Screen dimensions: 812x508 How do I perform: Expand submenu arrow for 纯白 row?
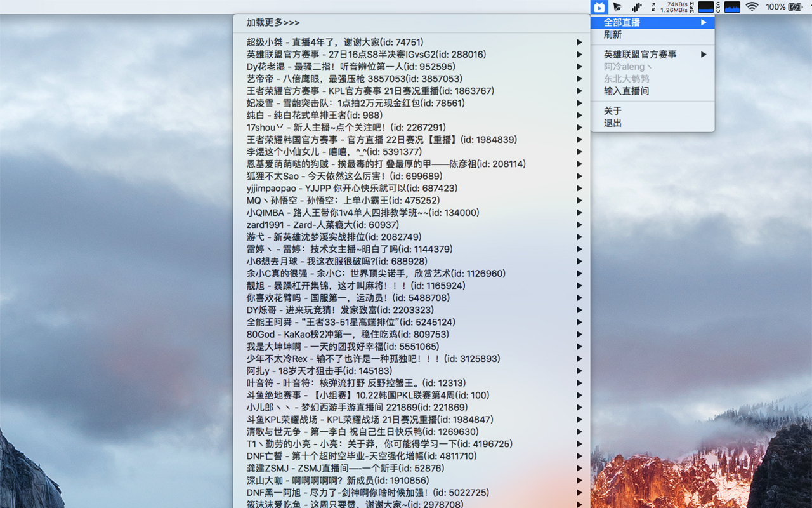coord(579,116)
